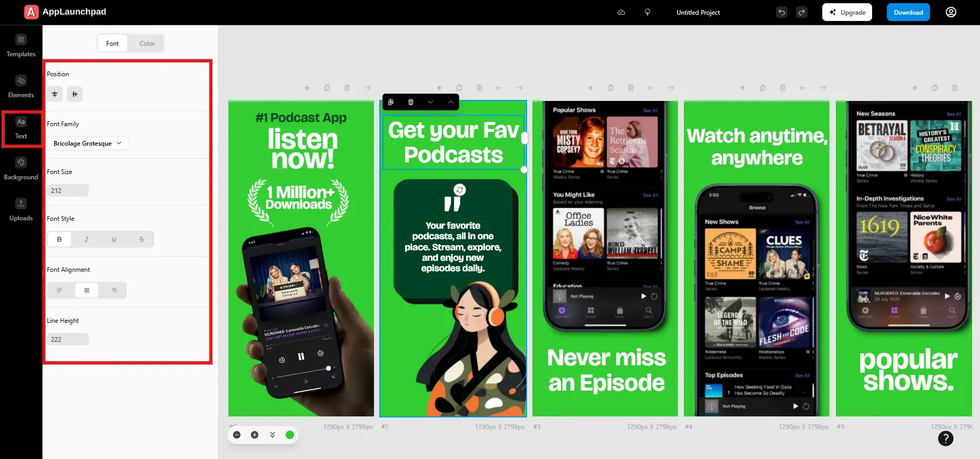
Task: Move text layer down with chevron
Action: tap(431, 102)
